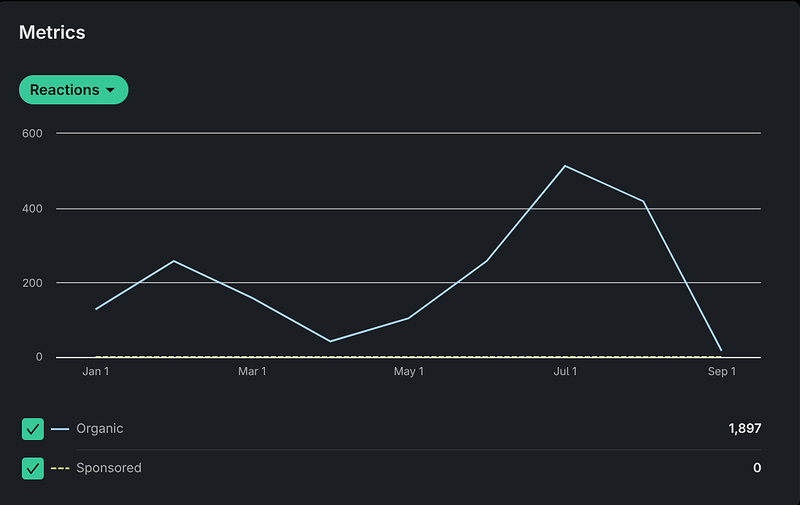Click the Jan 1 axis label

point(96,372)
